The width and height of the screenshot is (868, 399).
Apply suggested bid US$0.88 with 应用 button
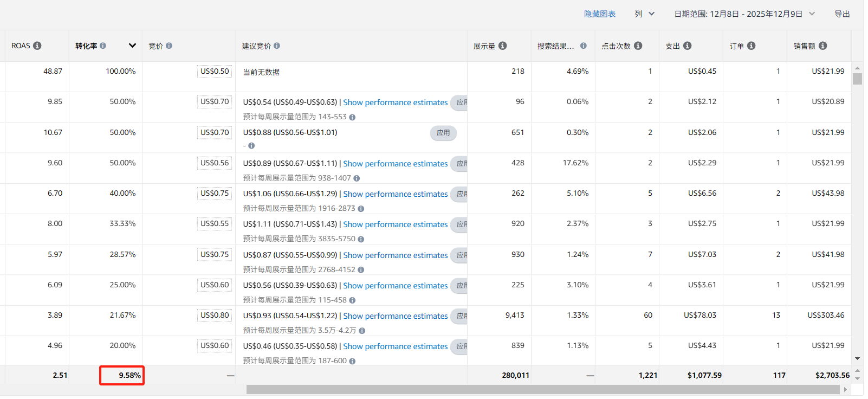(x=443, y=133)
